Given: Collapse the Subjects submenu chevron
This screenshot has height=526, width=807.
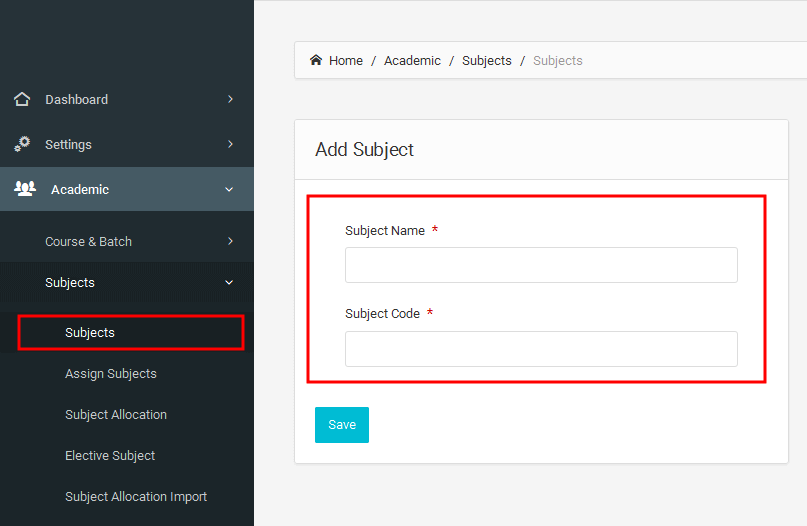Looking at the screenshot, I should point(229,283).
